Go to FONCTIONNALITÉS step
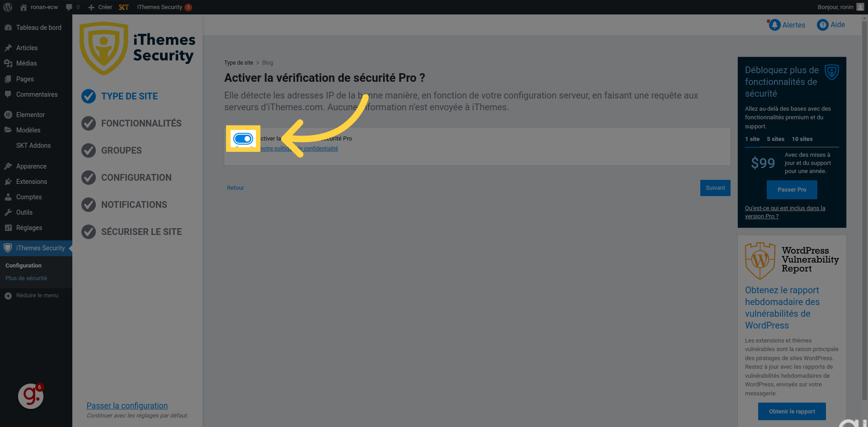 (132, 123)
